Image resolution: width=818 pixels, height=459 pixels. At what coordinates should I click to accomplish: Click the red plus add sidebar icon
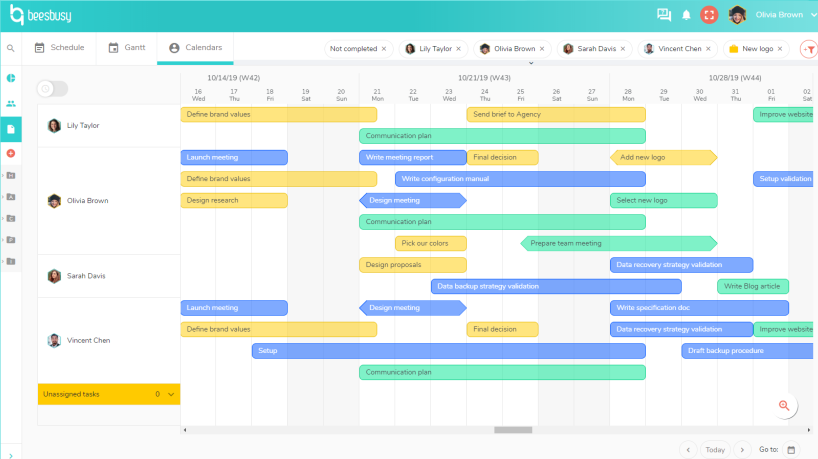10,153
